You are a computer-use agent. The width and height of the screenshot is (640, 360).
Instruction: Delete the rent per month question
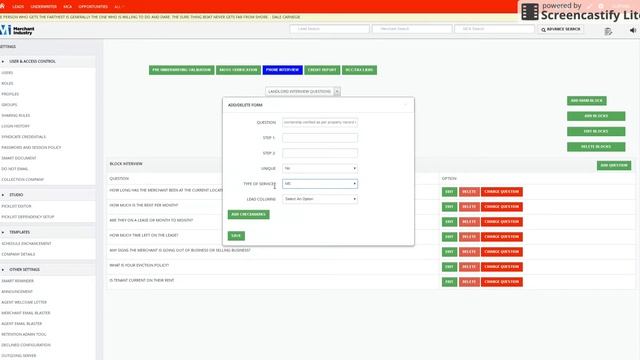pyautogui.click(x=469, y=207)
